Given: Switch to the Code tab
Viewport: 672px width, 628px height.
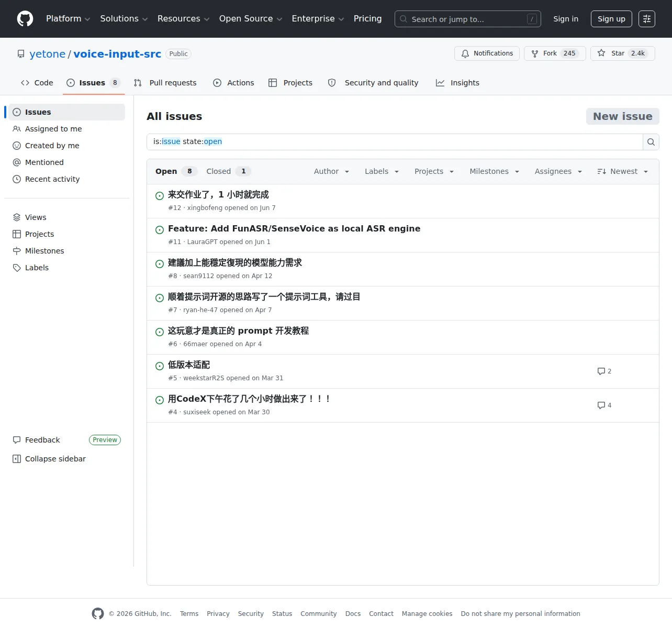Looking at the screenshot, I should pos(37,83).
